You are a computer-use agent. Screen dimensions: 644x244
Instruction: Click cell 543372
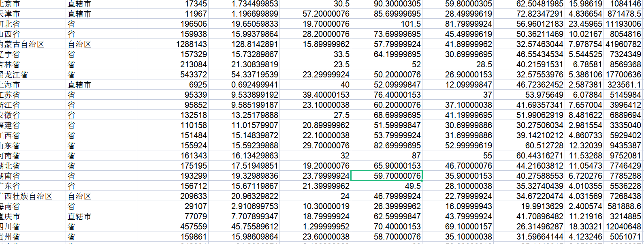coord(173,75)
